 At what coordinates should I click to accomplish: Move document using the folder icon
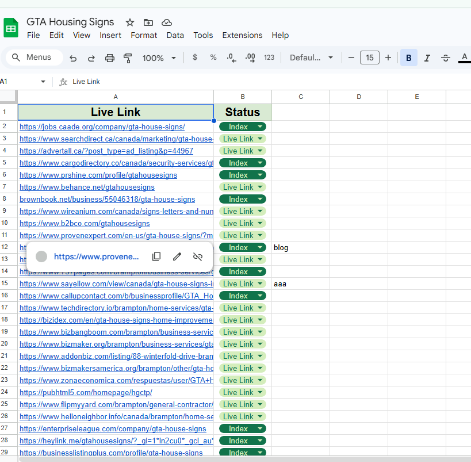click(148, 23)
